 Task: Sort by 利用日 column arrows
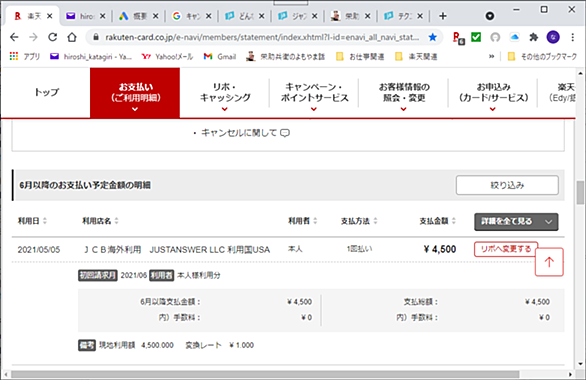(x=45, y=221)
